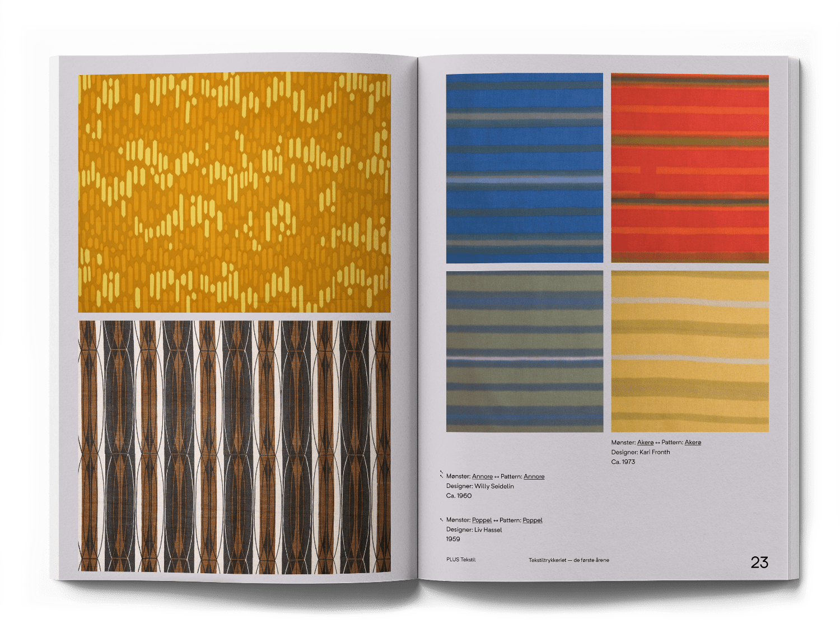The height and width of the screenshot is (623, 840).
Task: Select the red-orange striped textile swatch
Action: pyautogui.click(x=689, y=168)
